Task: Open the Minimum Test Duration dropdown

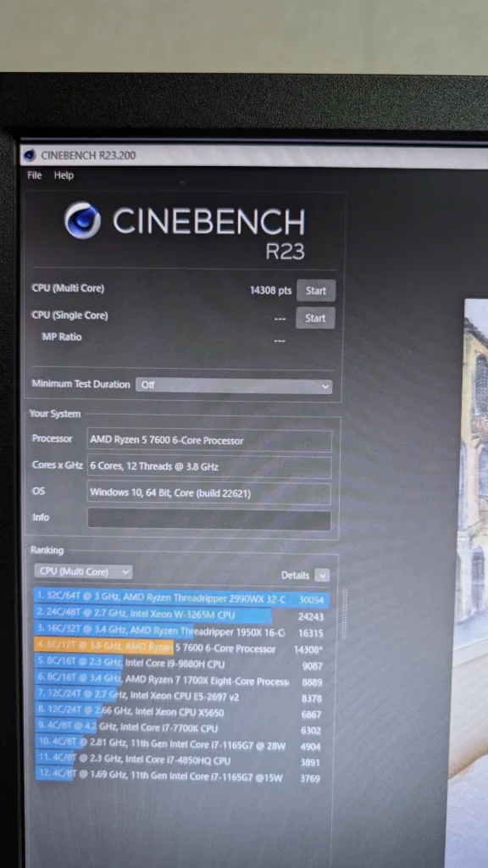Action: point(234,386)
